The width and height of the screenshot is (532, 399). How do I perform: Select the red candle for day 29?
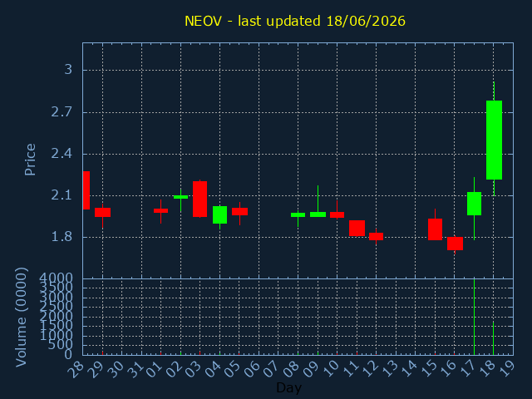point(102,212)
